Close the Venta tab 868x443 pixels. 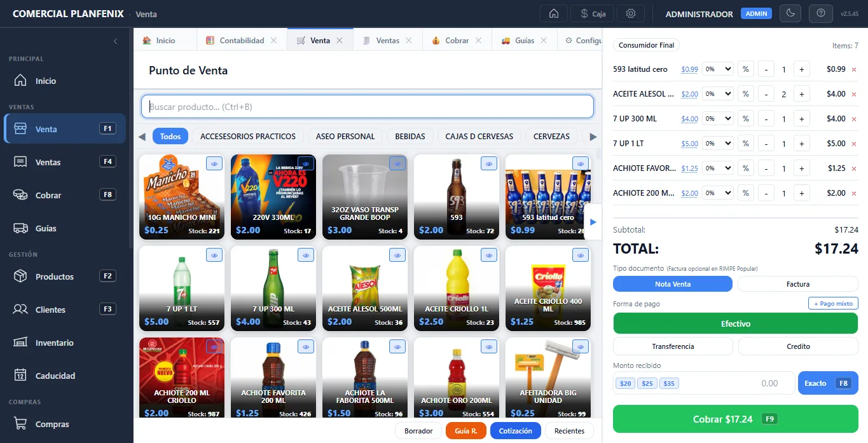click(x=340, y=41)
